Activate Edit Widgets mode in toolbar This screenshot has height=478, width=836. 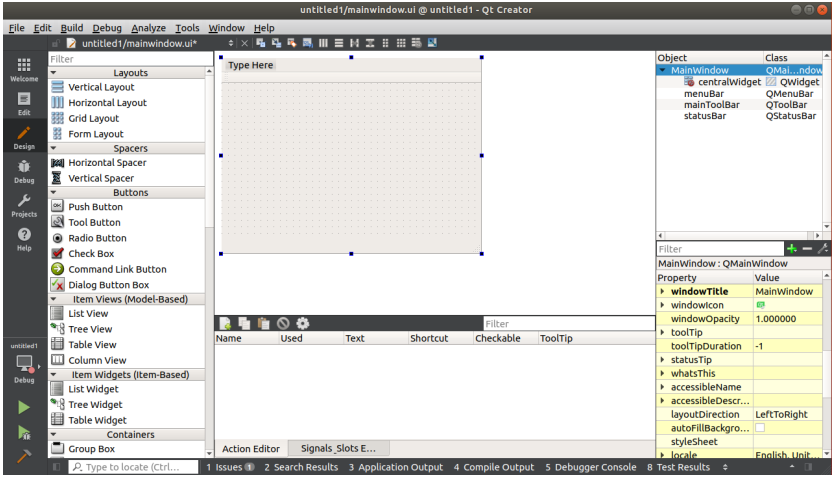pyautogui.click(x=261, y=43)
